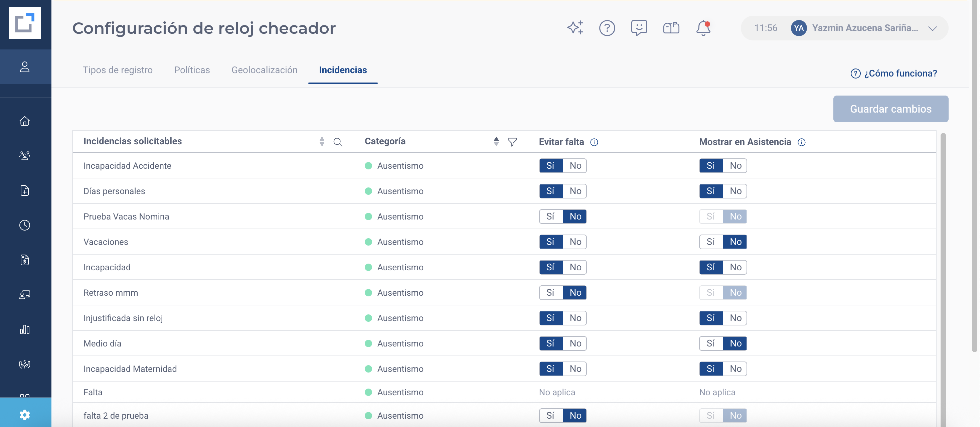Open the clock time-tracking icon in sidebar
980x427 pixels.
25,225
